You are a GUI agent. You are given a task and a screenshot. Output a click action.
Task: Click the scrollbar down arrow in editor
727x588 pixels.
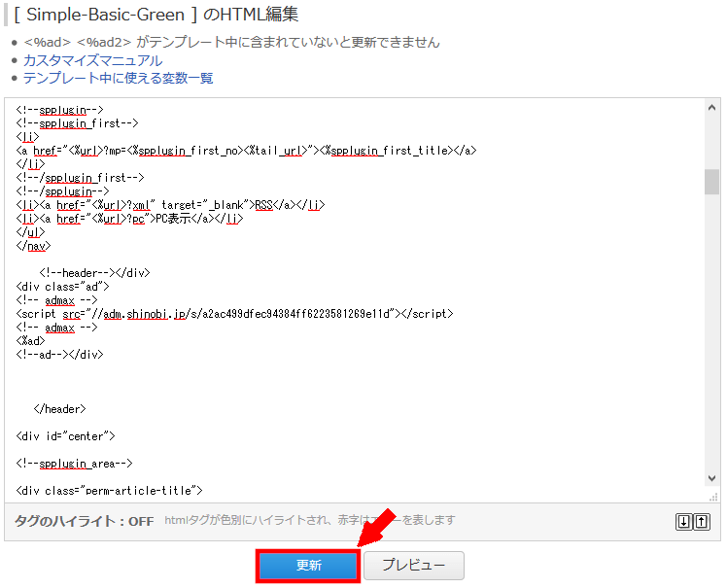tap(711, 478)
